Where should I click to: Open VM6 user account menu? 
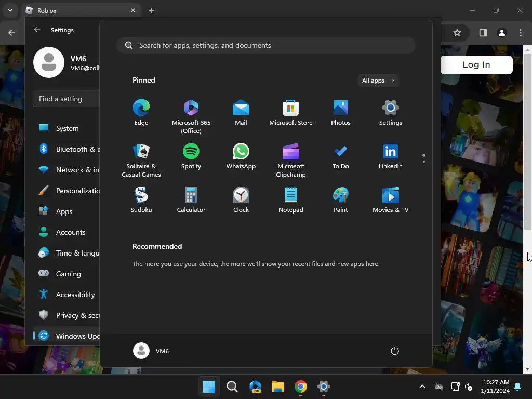pyautogui.click(x=151, y=351)
